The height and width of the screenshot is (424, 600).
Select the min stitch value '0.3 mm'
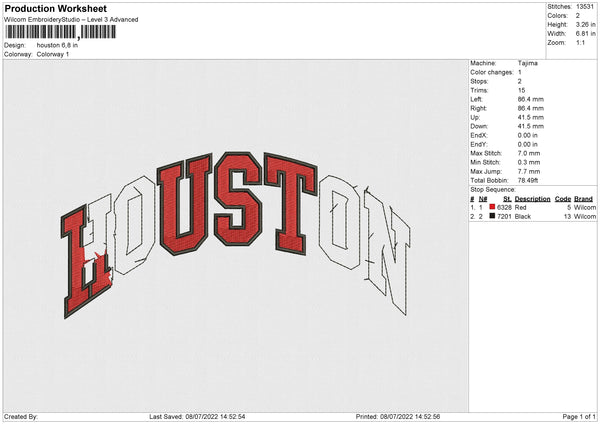529,163
